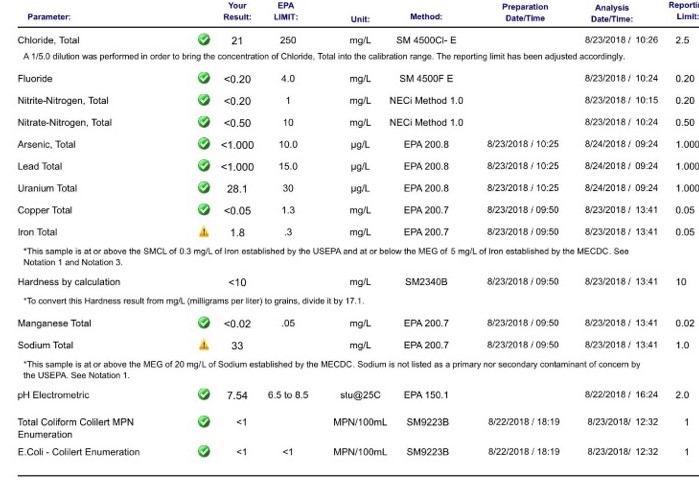Select the Copper Total parameter name
This screenshot has height=490, width=699.
[x=45, y=210]
